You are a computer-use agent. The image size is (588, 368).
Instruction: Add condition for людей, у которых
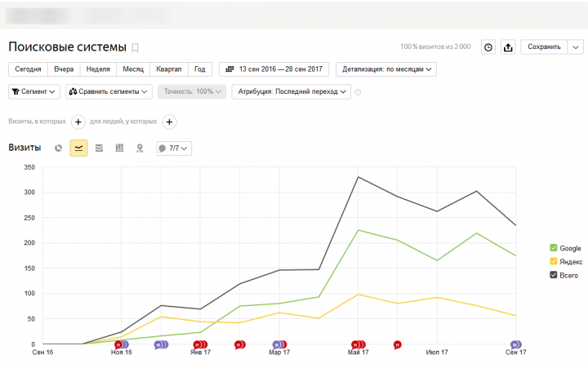coord(169,122)
